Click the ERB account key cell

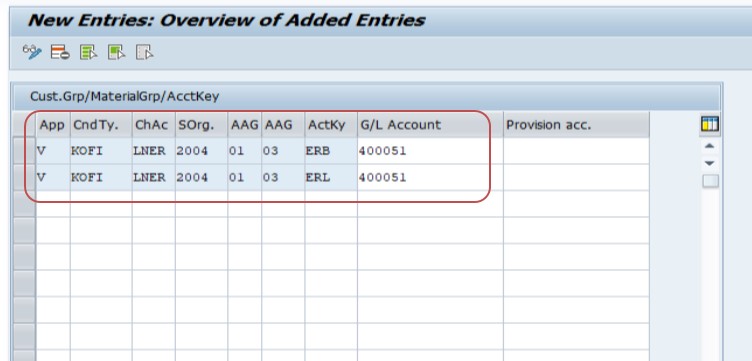(331, 151)
